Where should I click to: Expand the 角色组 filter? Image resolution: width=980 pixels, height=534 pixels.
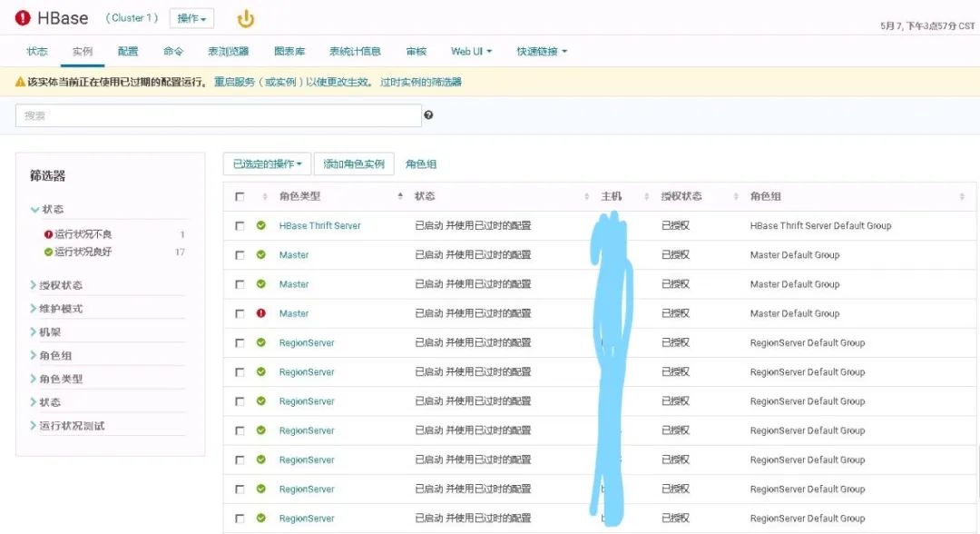(x=51, y=355)
